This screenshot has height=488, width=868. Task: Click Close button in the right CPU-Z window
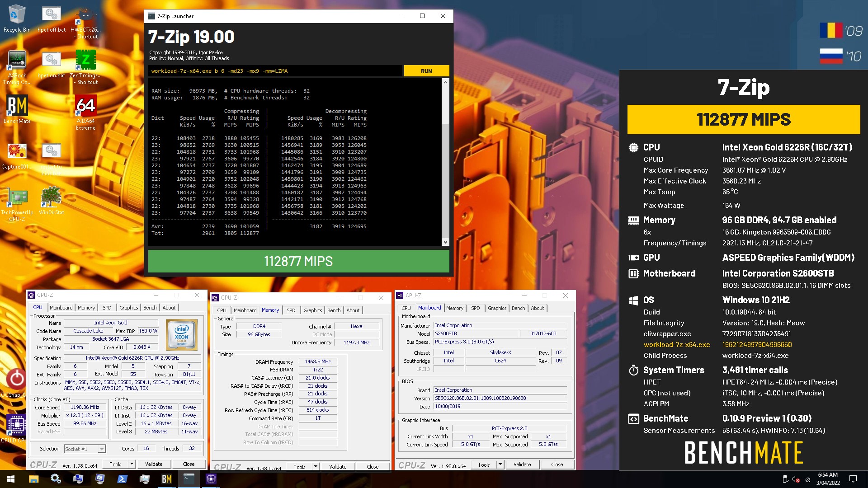click(x=557, y=465)
